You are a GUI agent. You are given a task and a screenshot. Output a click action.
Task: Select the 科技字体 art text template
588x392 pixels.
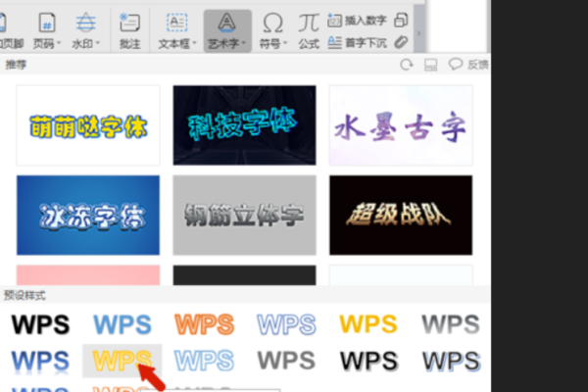pyautogui.click(x=244, y=125)
